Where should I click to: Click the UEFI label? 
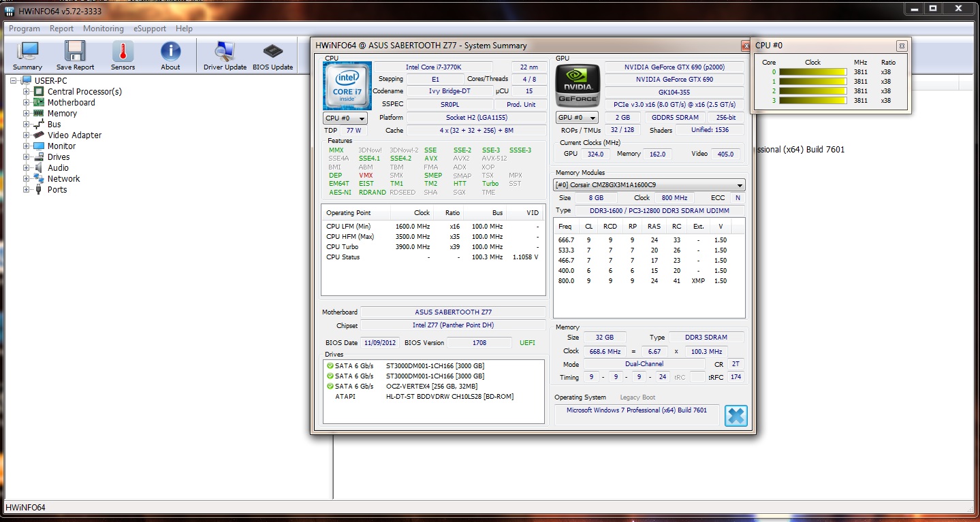coord(528,342)
